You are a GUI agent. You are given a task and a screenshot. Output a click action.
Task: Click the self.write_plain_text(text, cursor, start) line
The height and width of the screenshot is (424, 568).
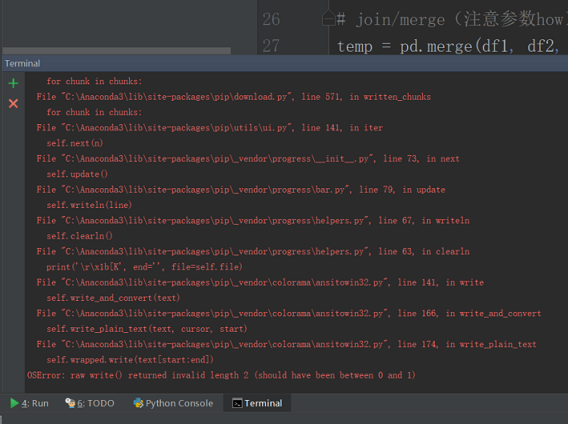click(x=147, y=329)
